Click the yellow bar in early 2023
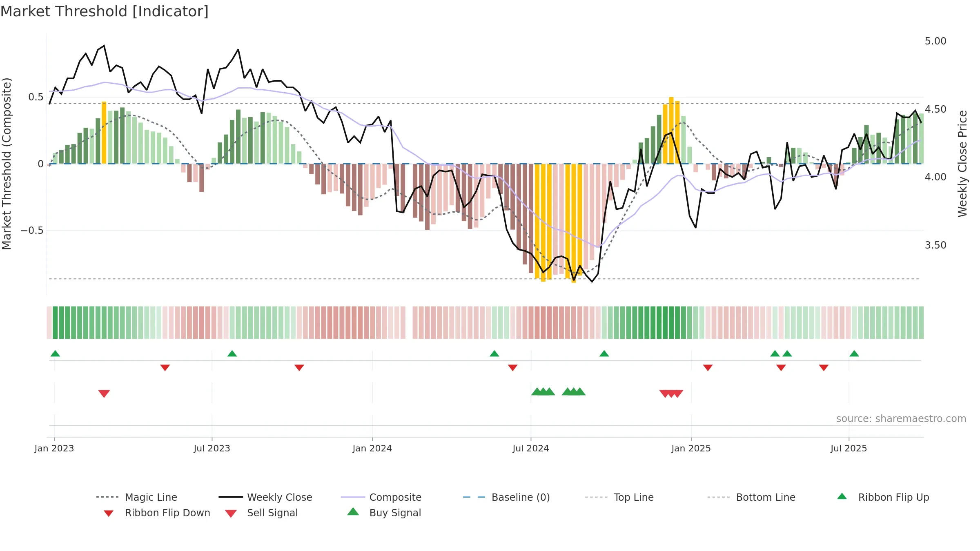The image size is (980, 551). pos(104,133)
